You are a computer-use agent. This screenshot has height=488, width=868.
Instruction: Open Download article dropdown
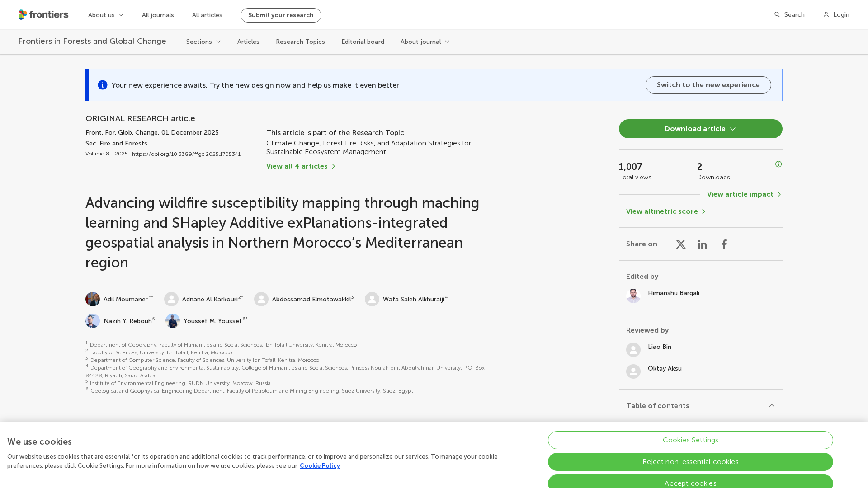pyautogui.click(x=700, y=129)
